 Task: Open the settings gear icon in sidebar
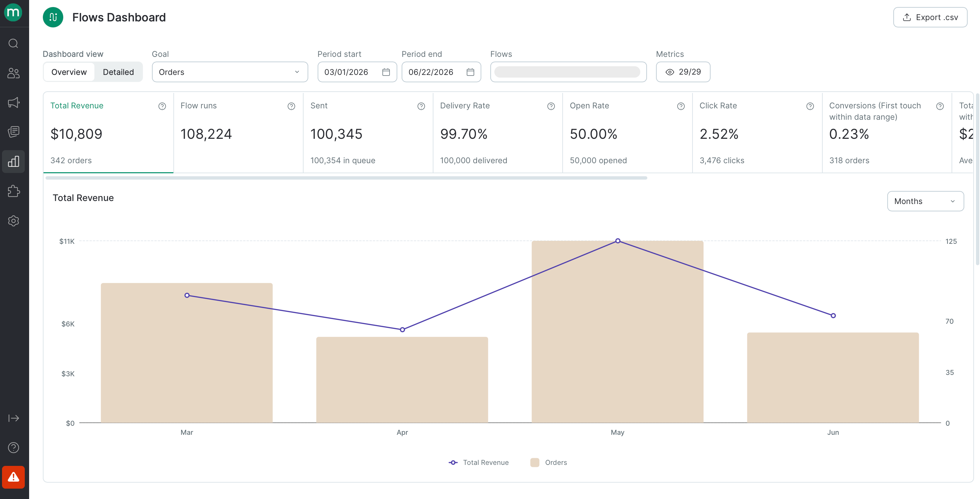coord(13,221)
